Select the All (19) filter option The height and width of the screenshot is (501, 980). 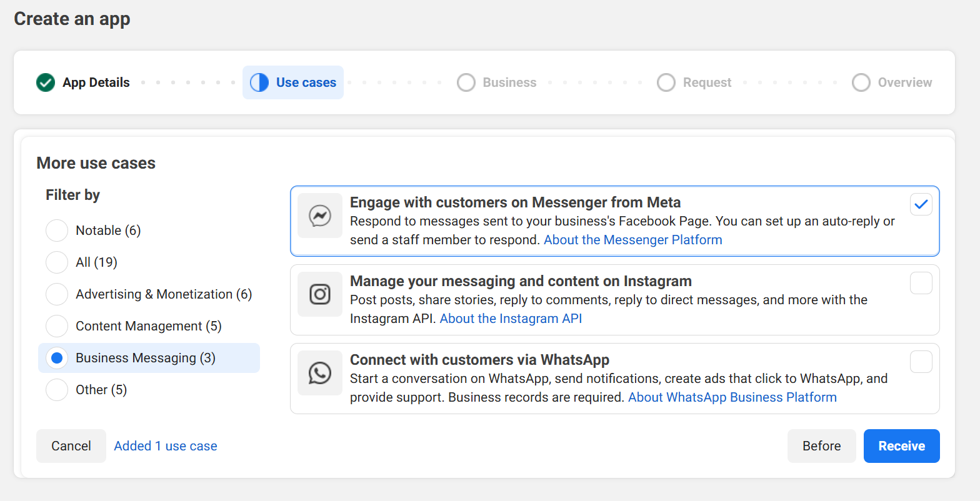pos(57,262)
